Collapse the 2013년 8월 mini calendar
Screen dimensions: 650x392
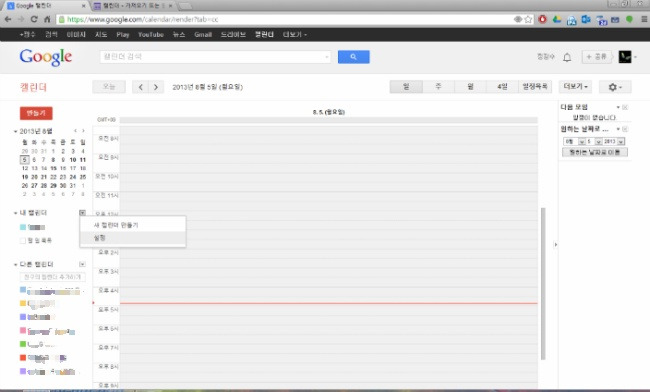tap(15, 131)
